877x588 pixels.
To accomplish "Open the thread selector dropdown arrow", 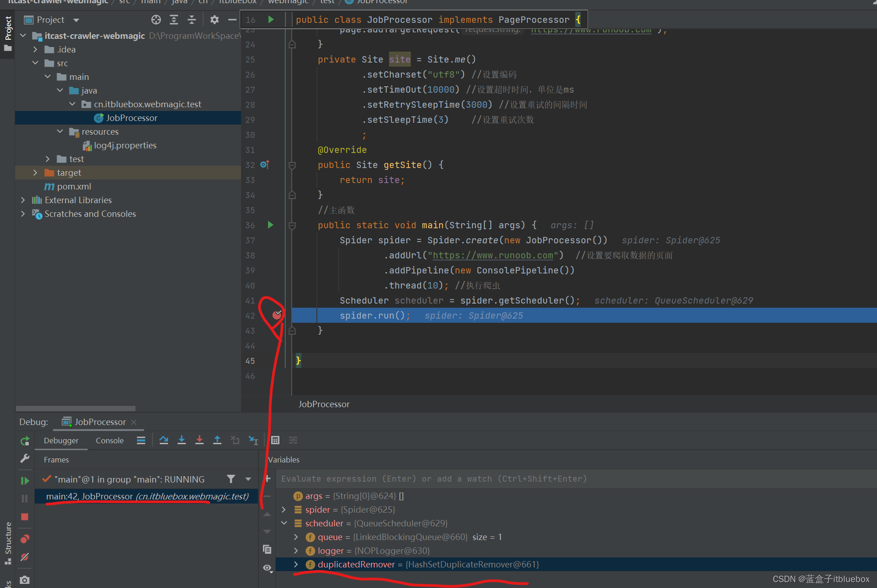I will (x=248, y=479).
